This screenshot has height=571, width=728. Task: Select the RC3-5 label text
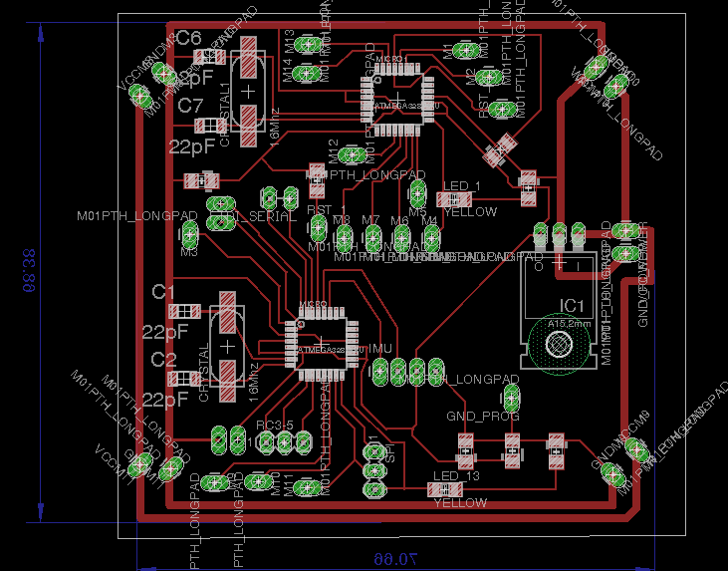(x=275, y=425)
